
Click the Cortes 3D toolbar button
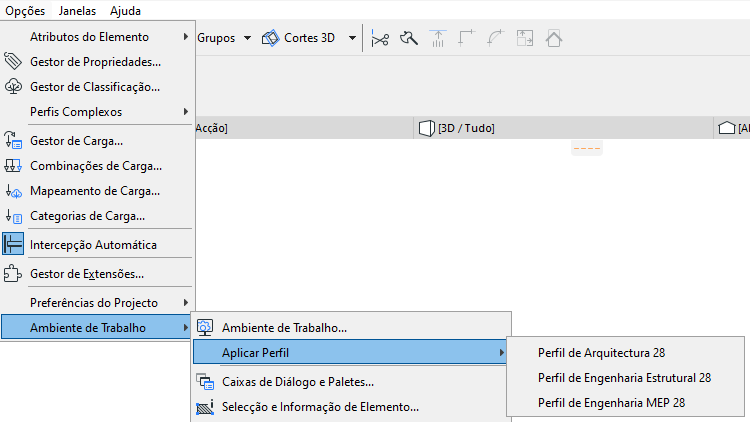pos(300,38)
